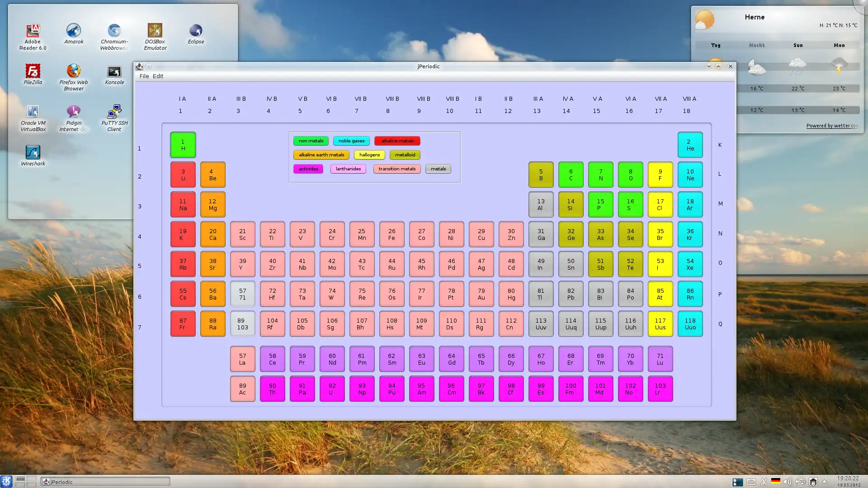Select the Carbon (C) element tile
This screenshot has height=488, width=868.
571,174
